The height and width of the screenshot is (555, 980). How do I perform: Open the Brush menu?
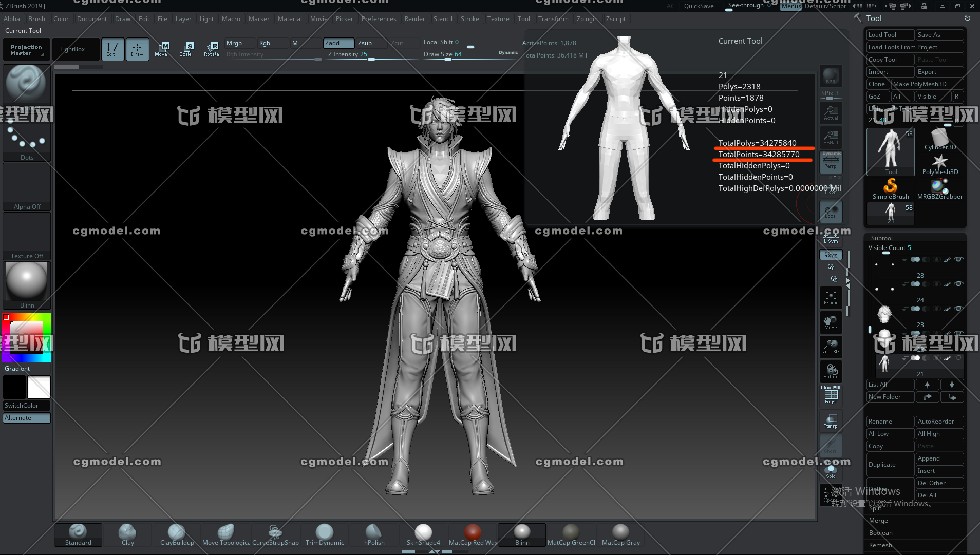point(36,19)
